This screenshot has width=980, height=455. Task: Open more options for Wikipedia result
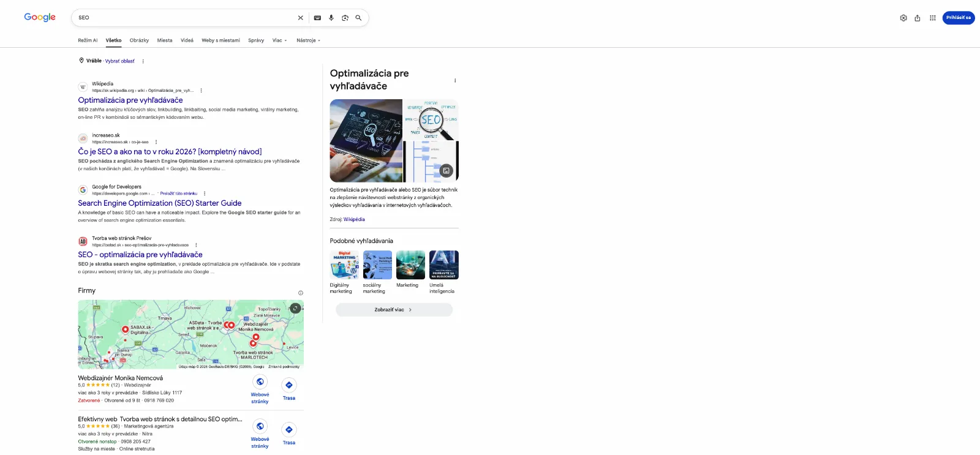click(x=201, y=91)
